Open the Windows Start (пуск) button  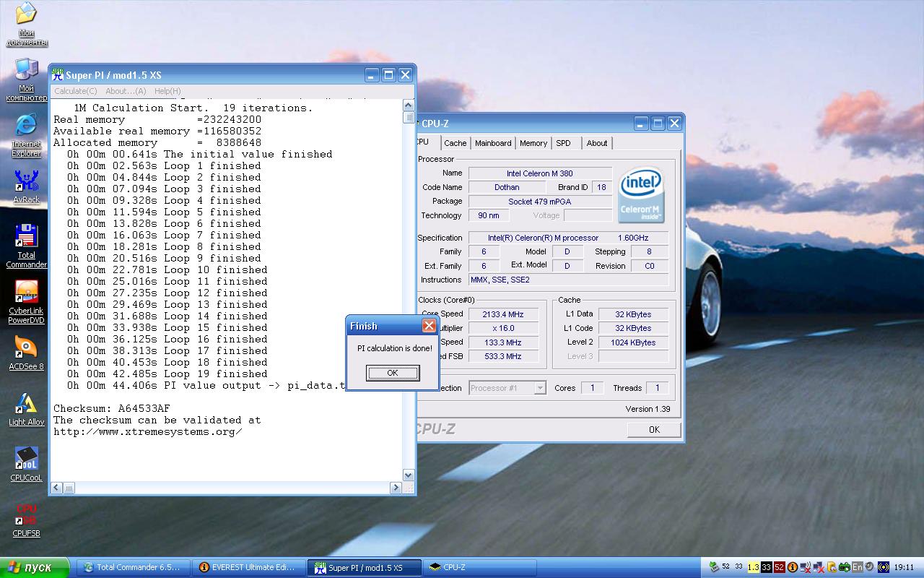pos(35,567)
